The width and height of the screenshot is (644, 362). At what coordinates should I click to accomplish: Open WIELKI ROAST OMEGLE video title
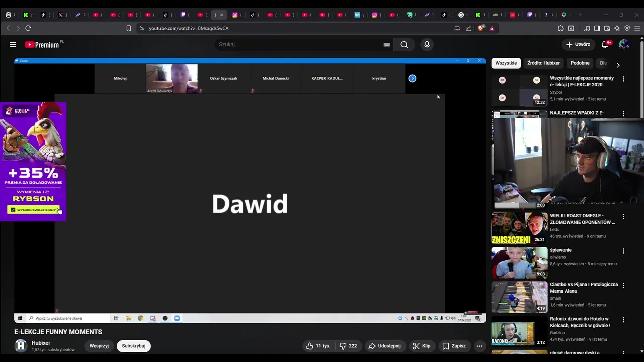[x=583, y=219]
